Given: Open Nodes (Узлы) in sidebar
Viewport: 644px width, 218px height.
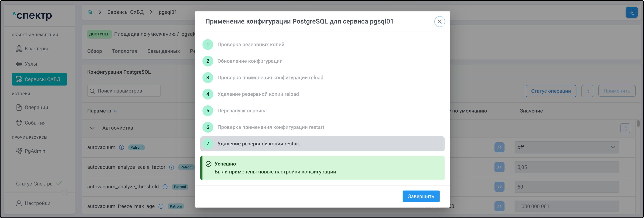Looking at the screenshot, I should coord(31,64).
